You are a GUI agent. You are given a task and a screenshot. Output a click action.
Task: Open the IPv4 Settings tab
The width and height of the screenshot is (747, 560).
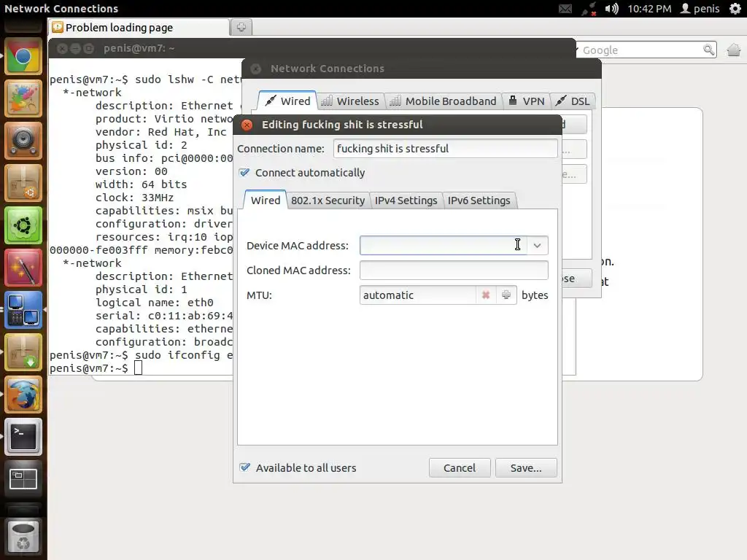click(406, 201)
